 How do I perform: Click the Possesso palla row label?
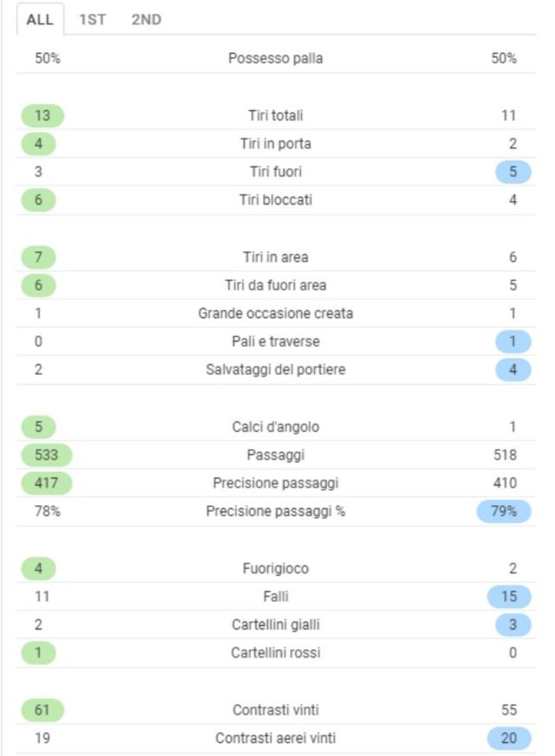point(276,59)
